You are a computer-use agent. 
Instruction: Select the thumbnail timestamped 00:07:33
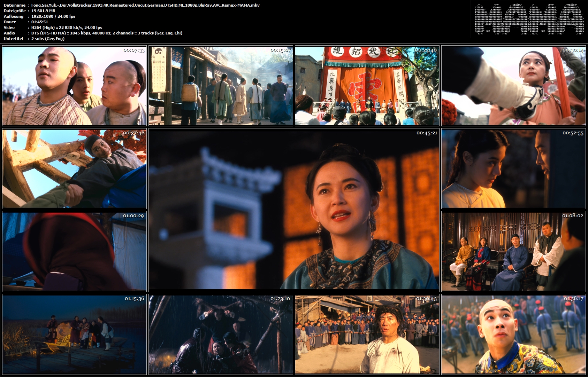[74, 86]
